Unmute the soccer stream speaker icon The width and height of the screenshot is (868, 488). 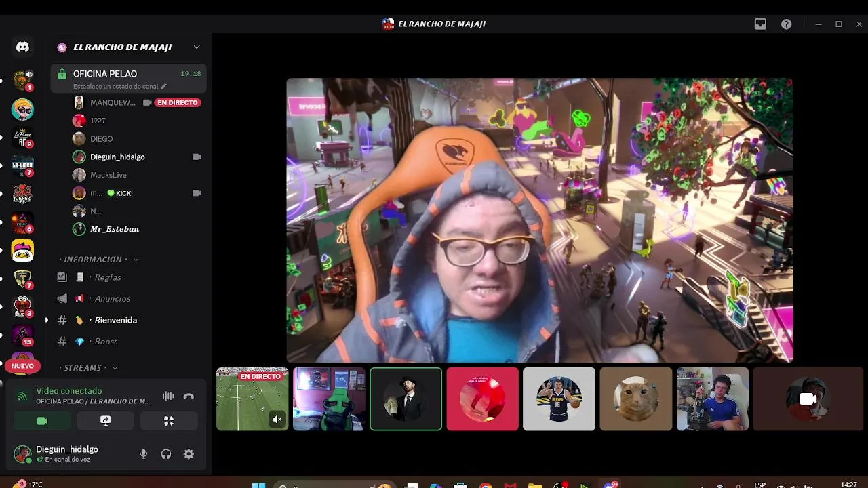point(277,420)
